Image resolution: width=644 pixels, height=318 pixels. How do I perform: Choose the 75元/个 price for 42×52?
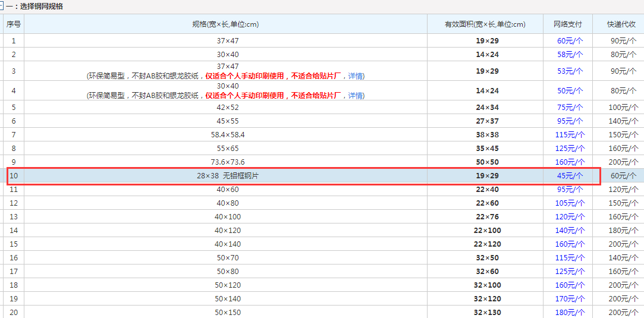coord(569,108)
